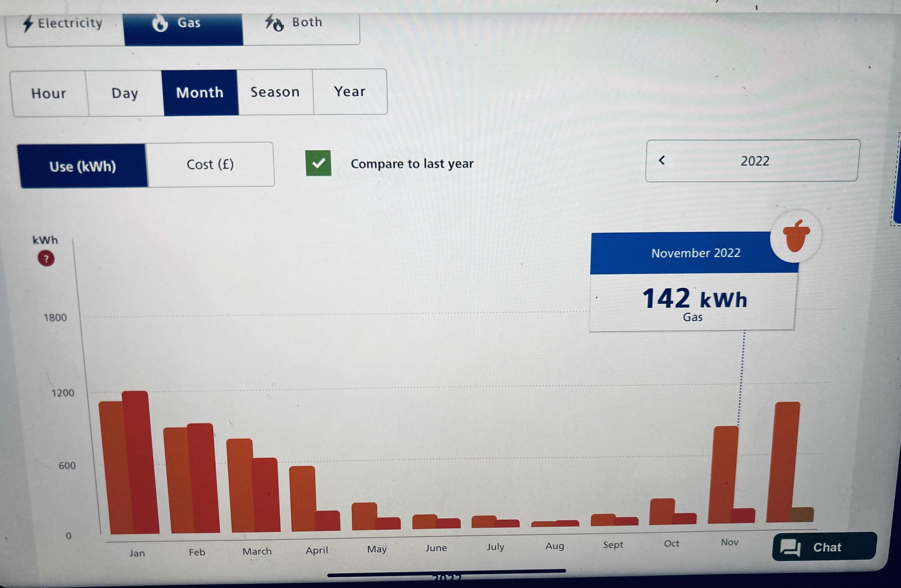The width and height of the screenshot is (901, 588).
Task: Select the Year tab
Action: click(x=349, y=92)
